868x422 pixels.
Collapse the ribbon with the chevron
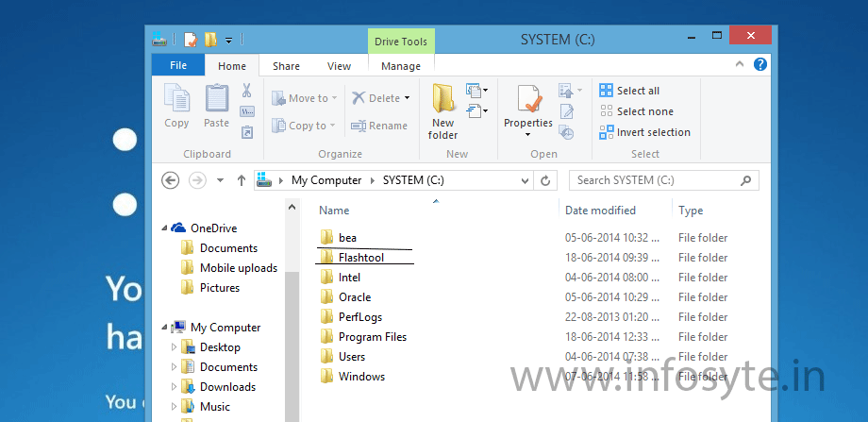click(x=740, y=64)
